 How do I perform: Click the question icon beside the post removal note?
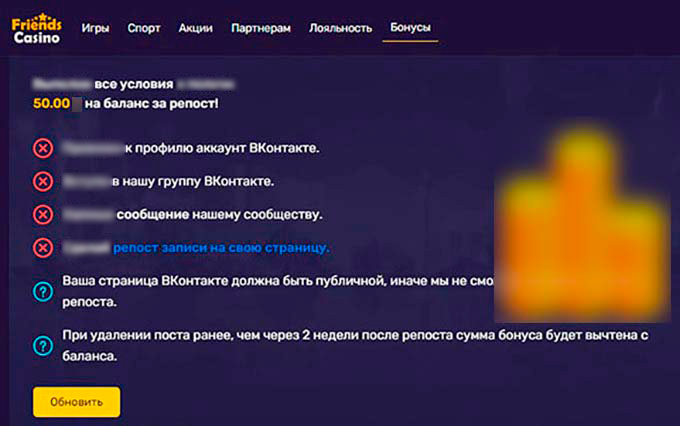click(x=43, y=346)
